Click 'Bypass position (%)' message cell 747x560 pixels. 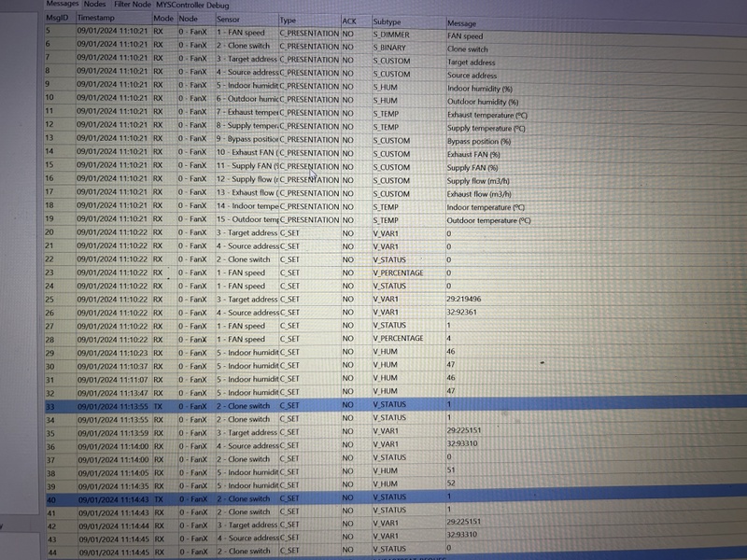479,142
